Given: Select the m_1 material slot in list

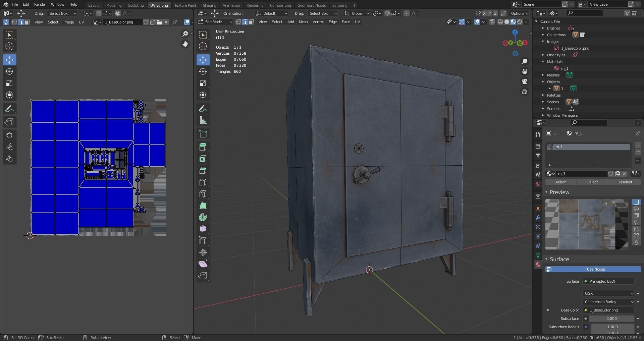Looking at the screenshot, I should (x=588, y=147).
